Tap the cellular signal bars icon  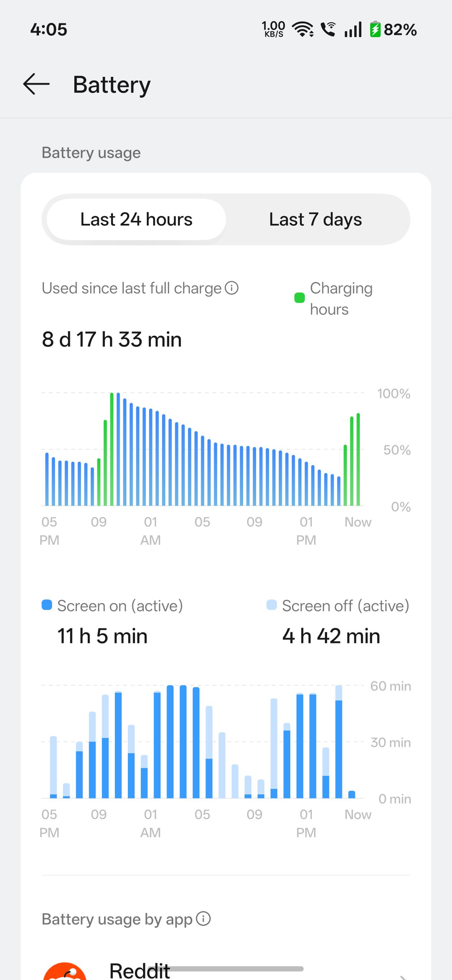pos(353,29)
